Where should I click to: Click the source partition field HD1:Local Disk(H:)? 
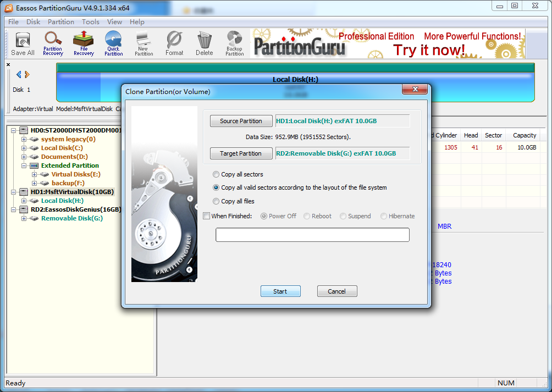(x=342, y=121)
